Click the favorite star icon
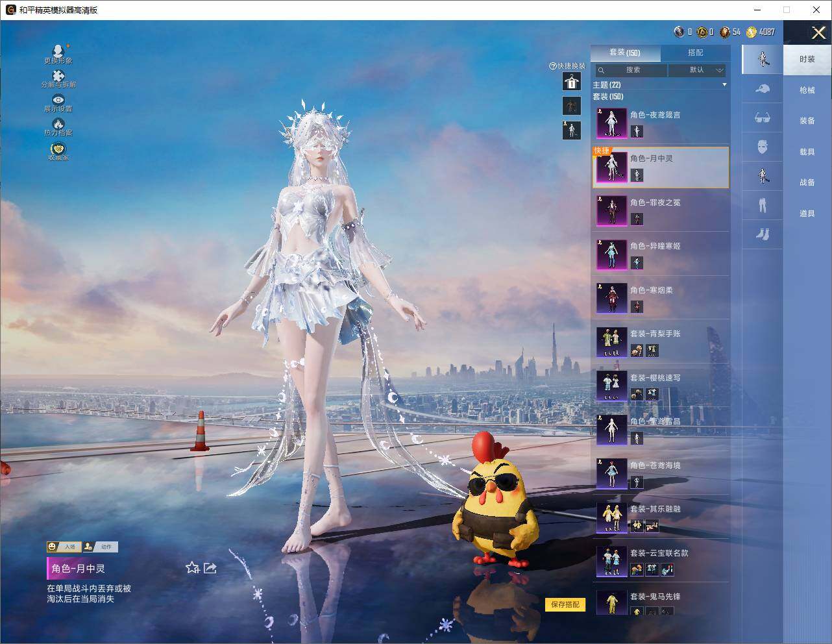This screenshot has height=644, width=832. (x=192, y=568)
